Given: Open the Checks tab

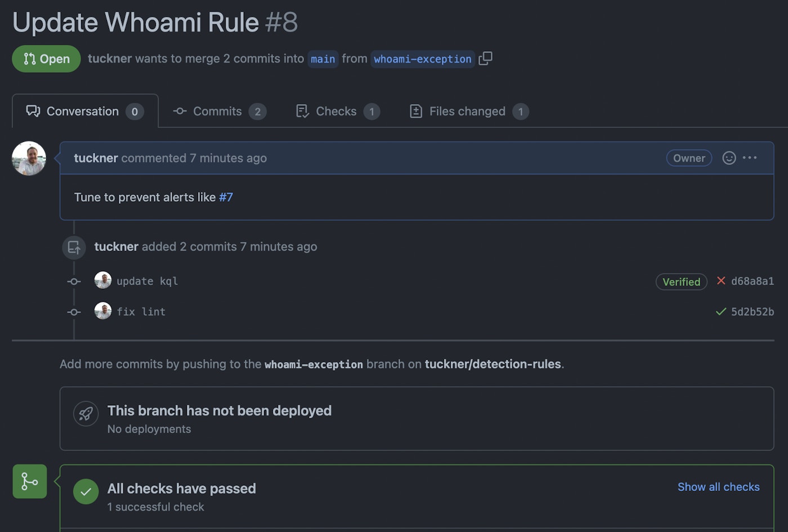Looking at the screenshot, I should pos(337,111).
